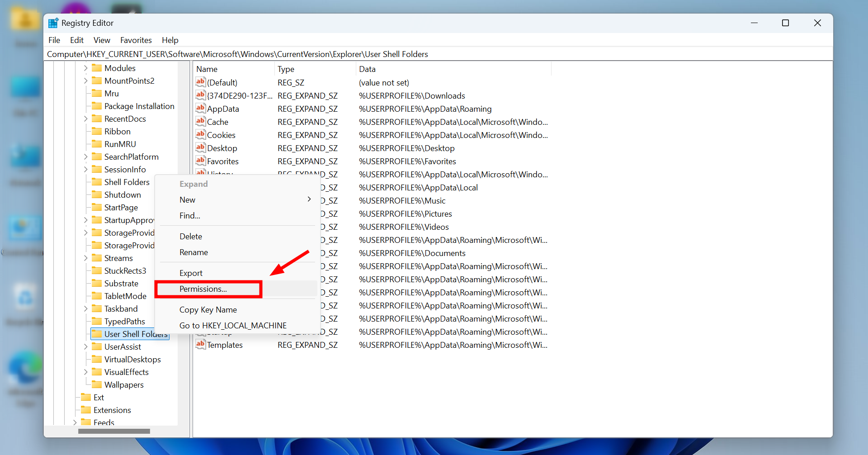Click the Cookies REG_EXPAND_SZ entry

pos(221,135)
